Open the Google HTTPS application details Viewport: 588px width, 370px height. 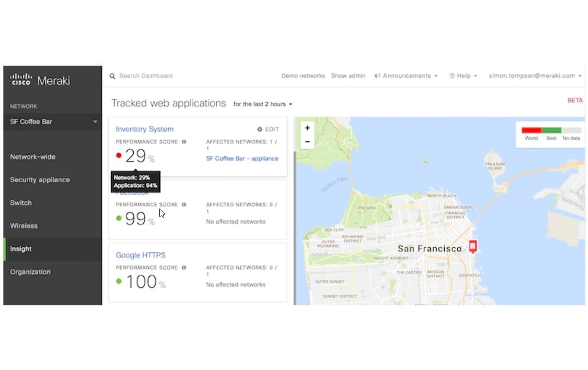140,255
